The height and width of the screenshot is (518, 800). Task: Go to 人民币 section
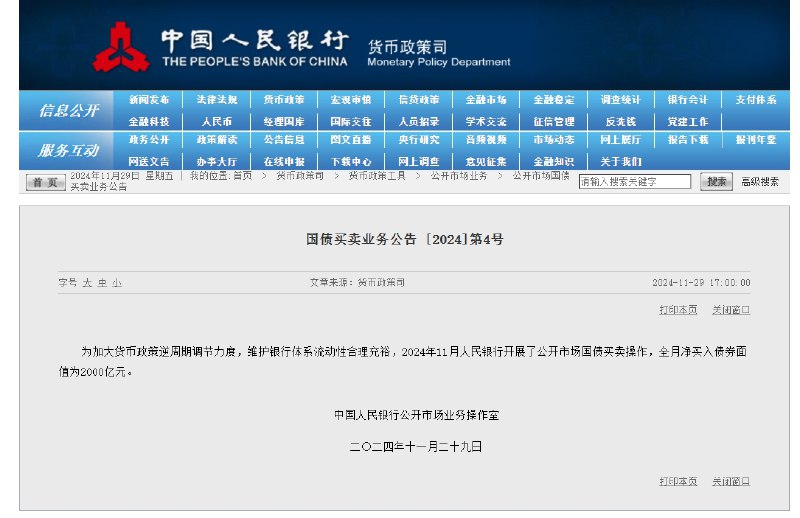coord(217,121)
